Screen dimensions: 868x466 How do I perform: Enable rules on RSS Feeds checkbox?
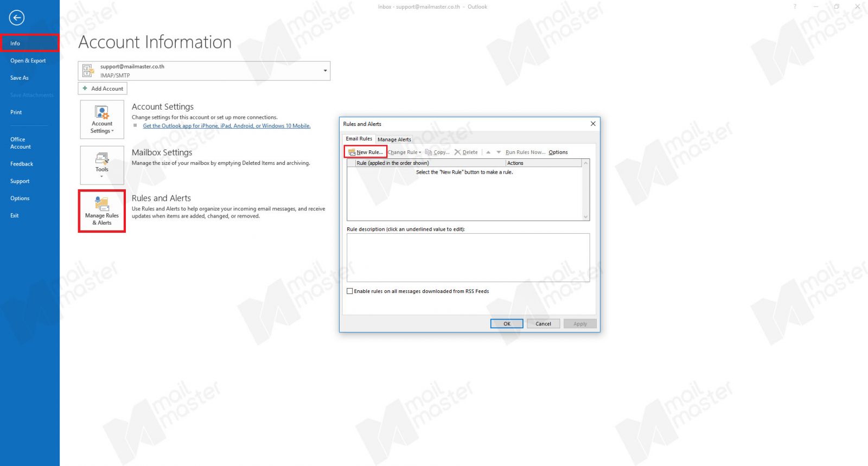[x=350, y=291]
